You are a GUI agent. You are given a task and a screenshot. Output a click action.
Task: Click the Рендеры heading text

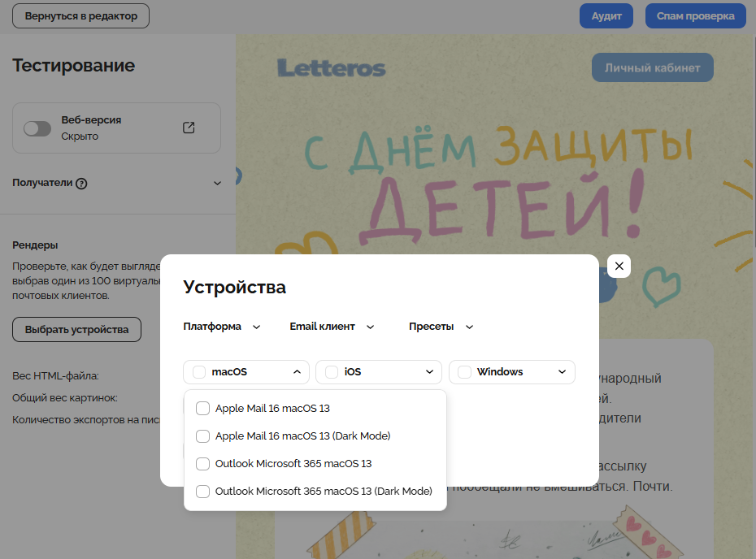35,245
